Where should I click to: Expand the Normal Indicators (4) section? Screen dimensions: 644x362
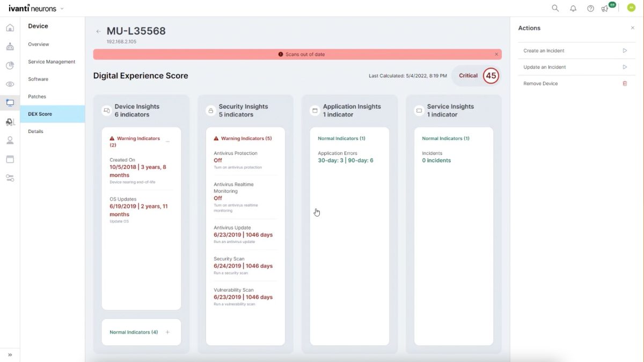167,332
